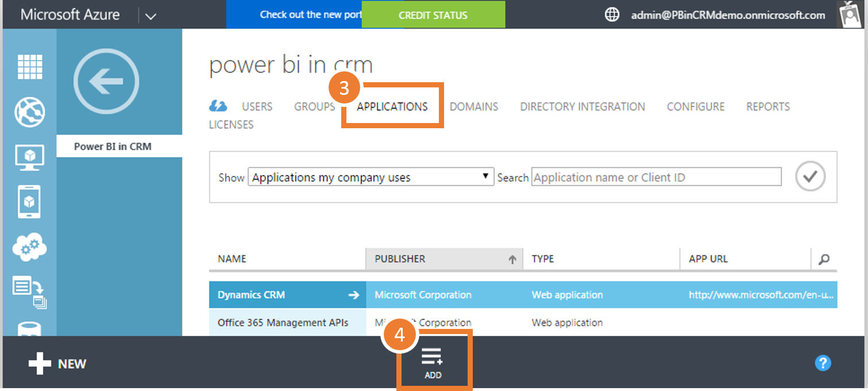Viewport: 868px width, 391px height.
Task: Open the 'Applications my company uses' dropdown
Action: (x=371, y=177)
